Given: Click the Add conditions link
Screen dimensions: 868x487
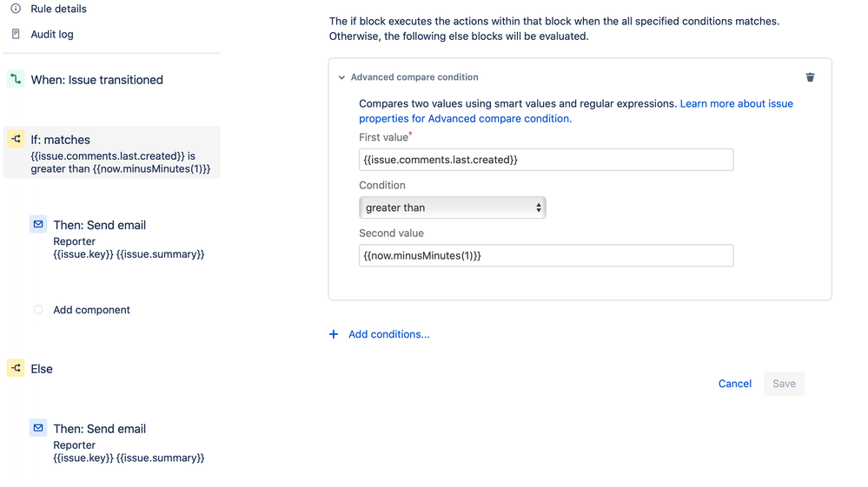Looking at the screenshot, I should pos(388,334).
